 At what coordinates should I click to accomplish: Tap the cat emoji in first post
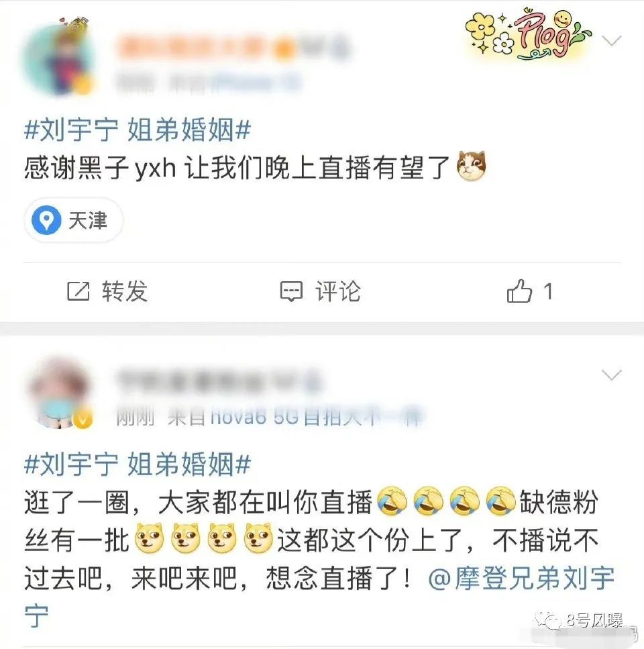[x=472, y=166]
